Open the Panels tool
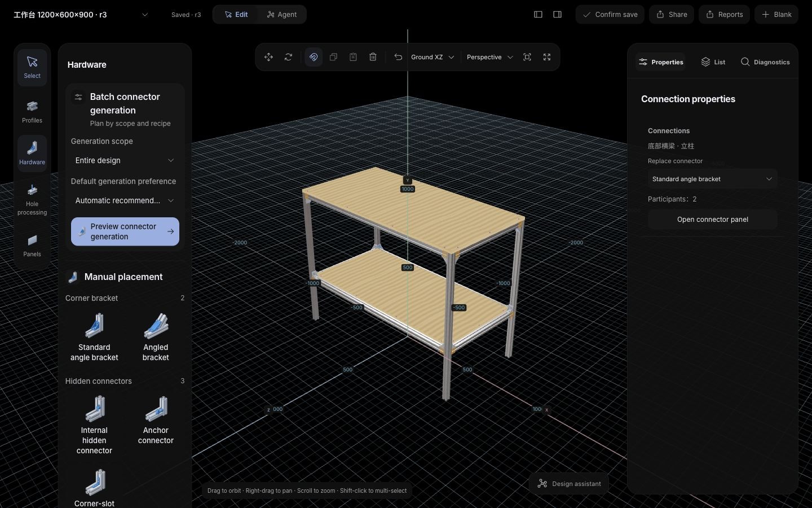 [x=32, y=246]
